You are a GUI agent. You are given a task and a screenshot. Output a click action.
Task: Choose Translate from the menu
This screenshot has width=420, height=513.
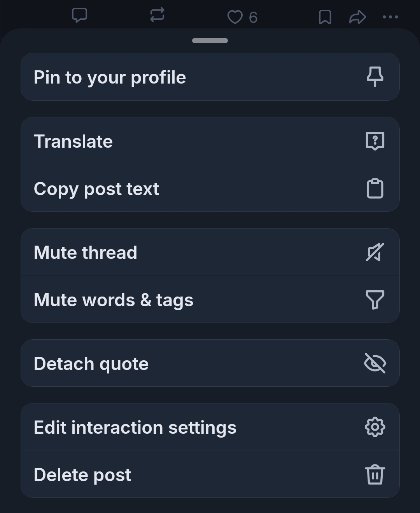click(73, 141)
